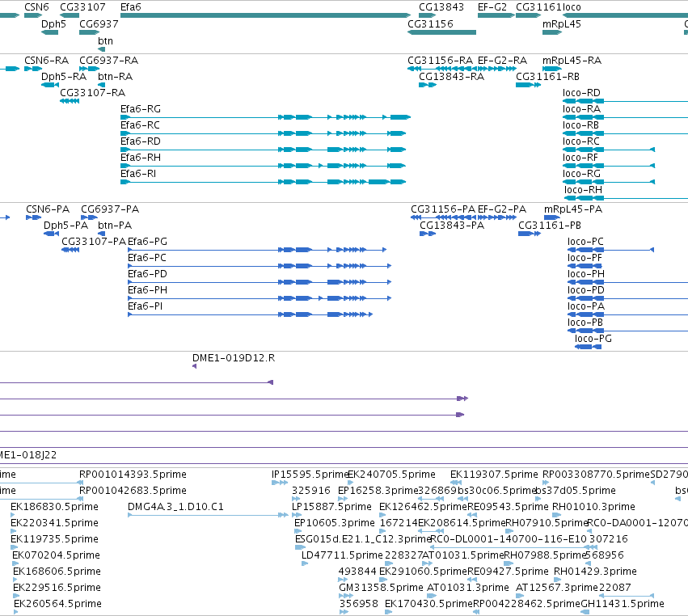Select the btn-RA transcript label

coord(115,76)
